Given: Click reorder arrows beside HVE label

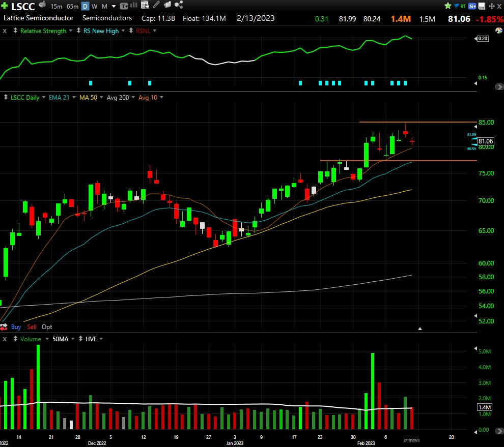Looking at the screenshot, I should pyautogui.click(x=80, y=339).
